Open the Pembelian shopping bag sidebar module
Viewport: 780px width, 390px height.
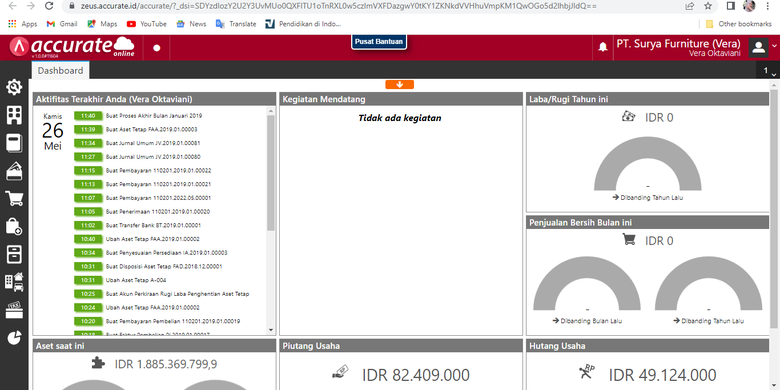point(14,226)
